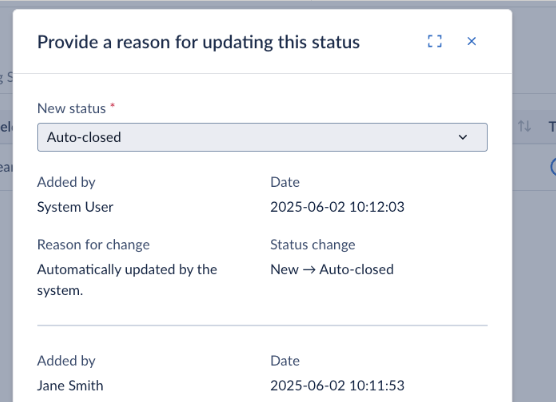
Task: Click the Reason for change label
Action: [x=93, y=245]
